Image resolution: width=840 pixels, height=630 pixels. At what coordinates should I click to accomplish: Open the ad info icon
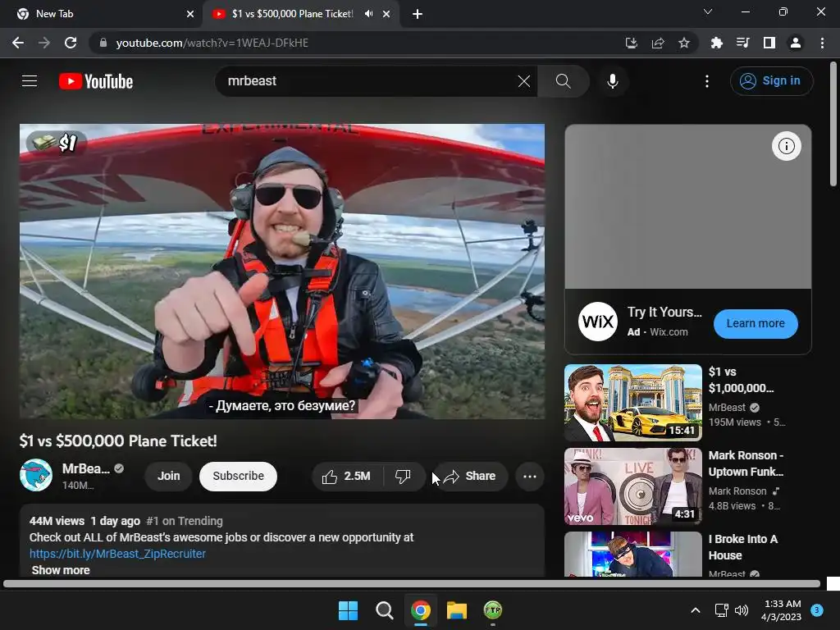(x=786, y=146)
